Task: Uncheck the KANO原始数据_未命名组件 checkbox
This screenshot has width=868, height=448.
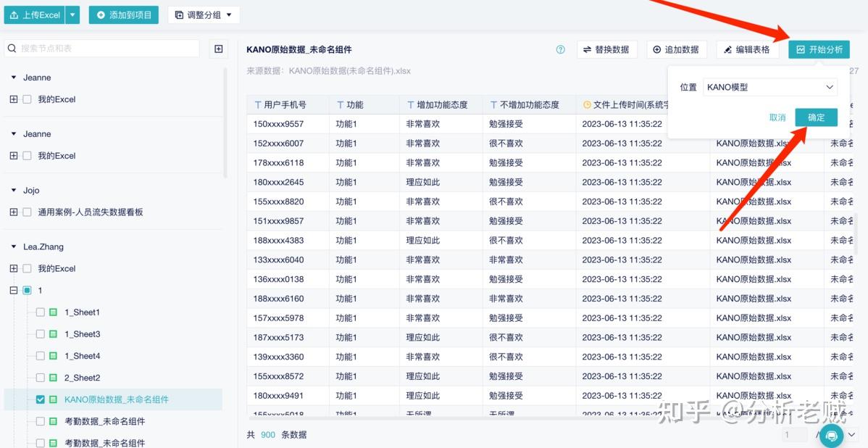Action: 39,399
